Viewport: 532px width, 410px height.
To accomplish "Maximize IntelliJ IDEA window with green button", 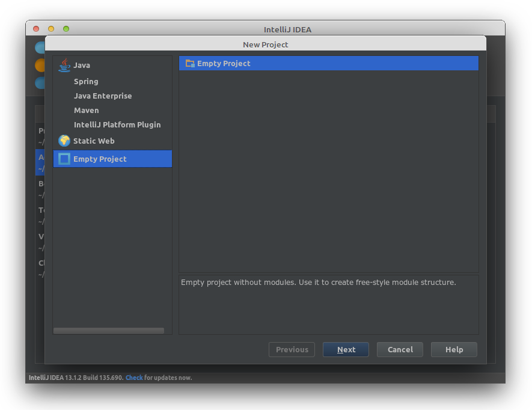I will pyautogui.click(x=66, y=29).
